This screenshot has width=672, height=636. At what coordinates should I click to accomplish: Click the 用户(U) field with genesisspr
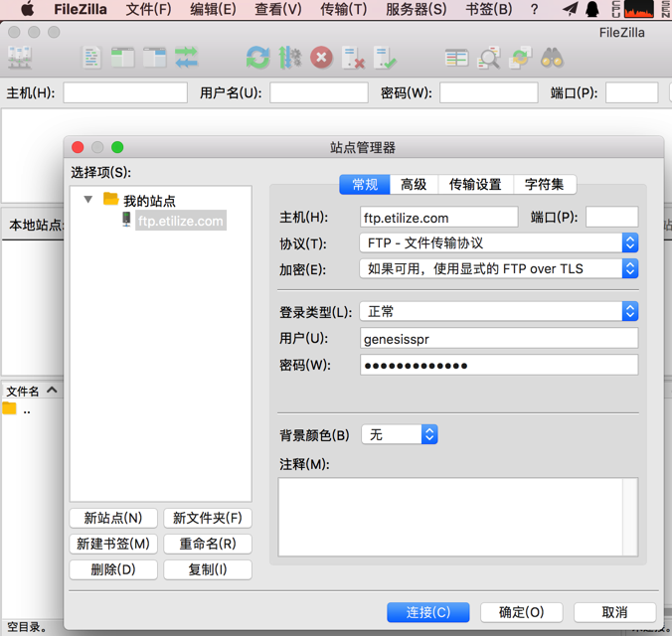pyautogui.click(x=499, y=338)
